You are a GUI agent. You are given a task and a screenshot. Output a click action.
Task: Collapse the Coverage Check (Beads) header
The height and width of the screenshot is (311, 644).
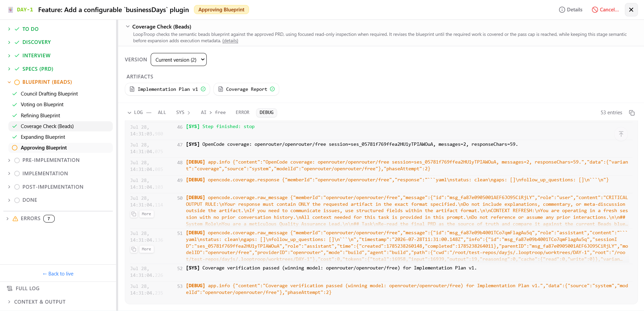(128, 26)
